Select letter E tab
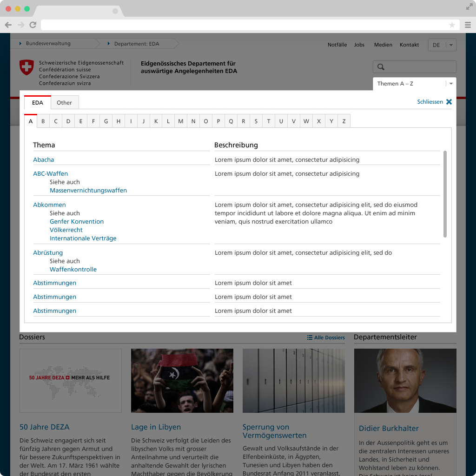This screenshot has width=476, height=476. coord(81,121)
